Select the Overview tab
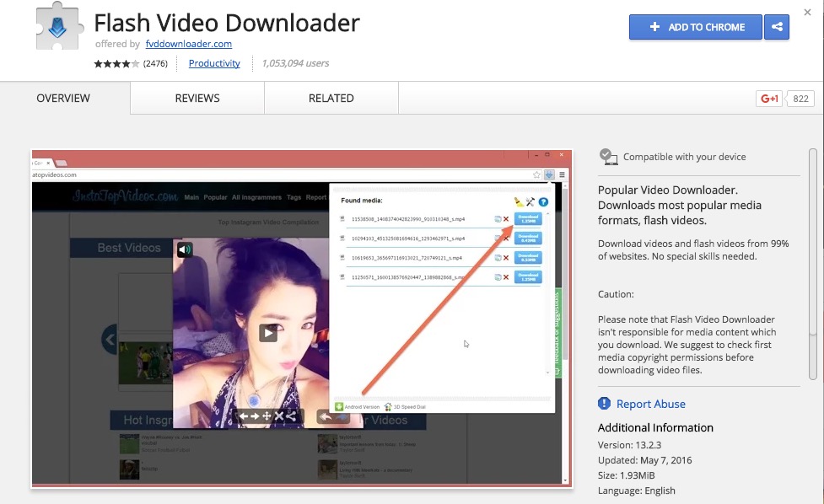This screenshot has height=504, width=824. 63,99
